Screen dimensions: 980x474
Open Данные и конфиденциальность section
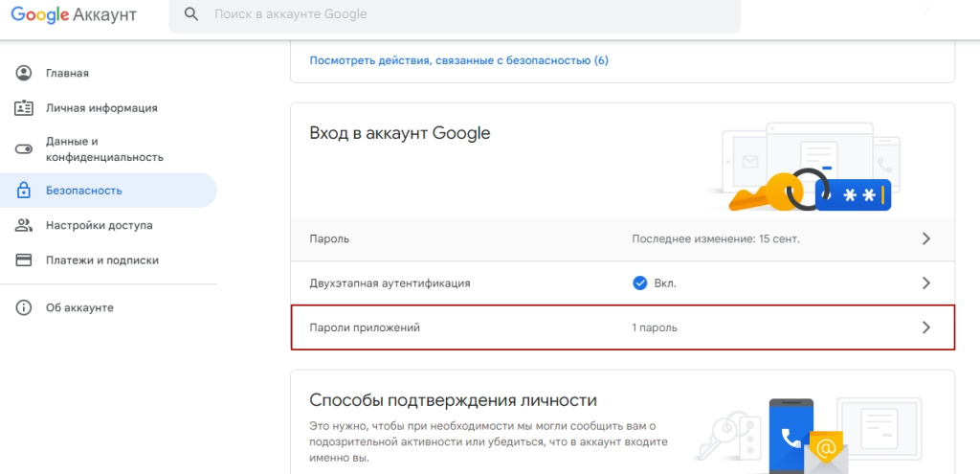[104, 149]
